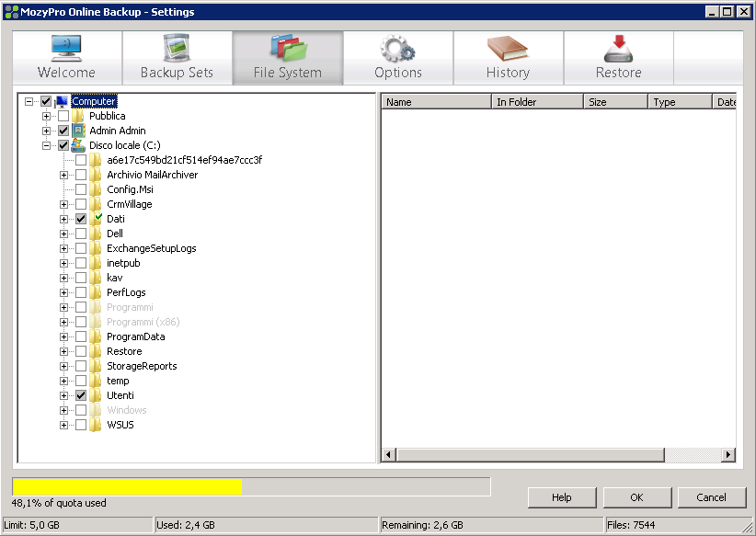The width and height of the screenshot is (756, 536).
Task: Click the Welcome monitor icon
Action: tap(66, 48)
